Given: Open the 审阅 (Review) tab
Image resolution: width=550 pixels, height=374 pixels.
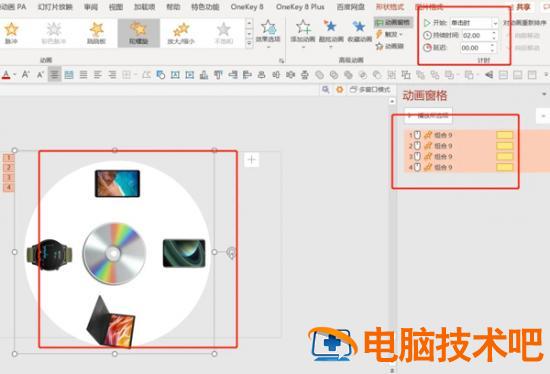Looking at the screenshot, I should click(x=91, y=7).
